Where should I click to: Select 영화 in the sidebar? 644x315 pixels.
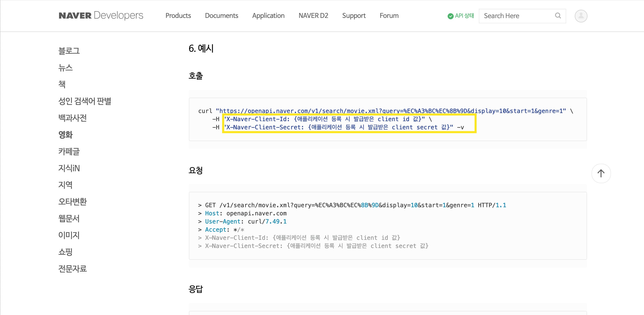65,135
